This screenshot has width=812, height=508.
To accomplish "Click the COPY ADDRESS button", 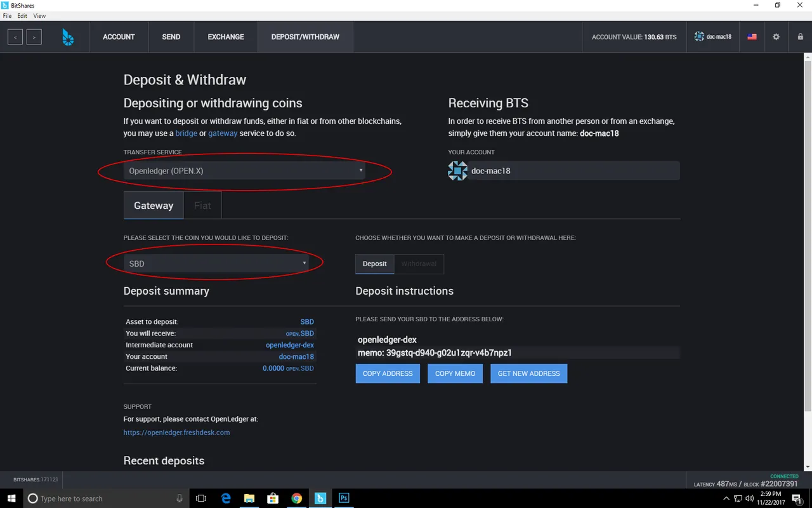I will 388,373.
